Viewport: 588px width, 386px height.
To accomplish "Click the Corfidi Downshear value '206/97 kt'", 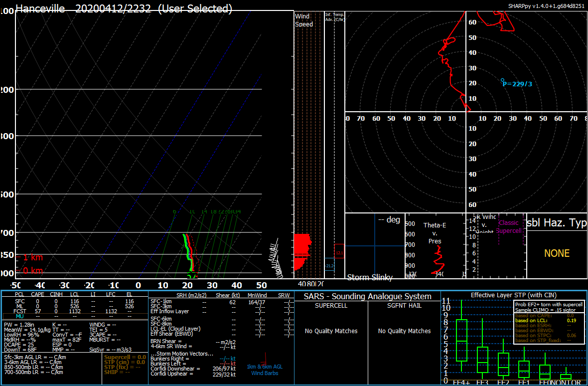I will 224,369.
